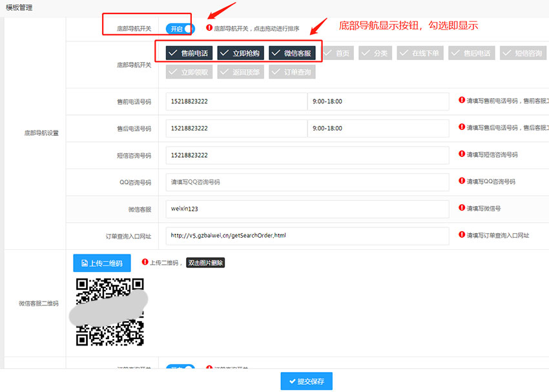
Task: Click the warning icon beside 请填写售前电话号码
Action: tap(462, 100)
